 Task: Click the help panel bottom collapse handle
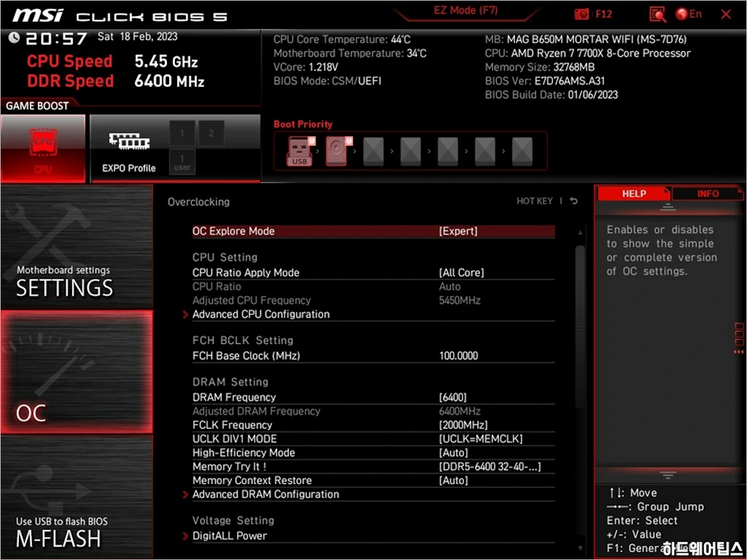[x=667, y=475]
